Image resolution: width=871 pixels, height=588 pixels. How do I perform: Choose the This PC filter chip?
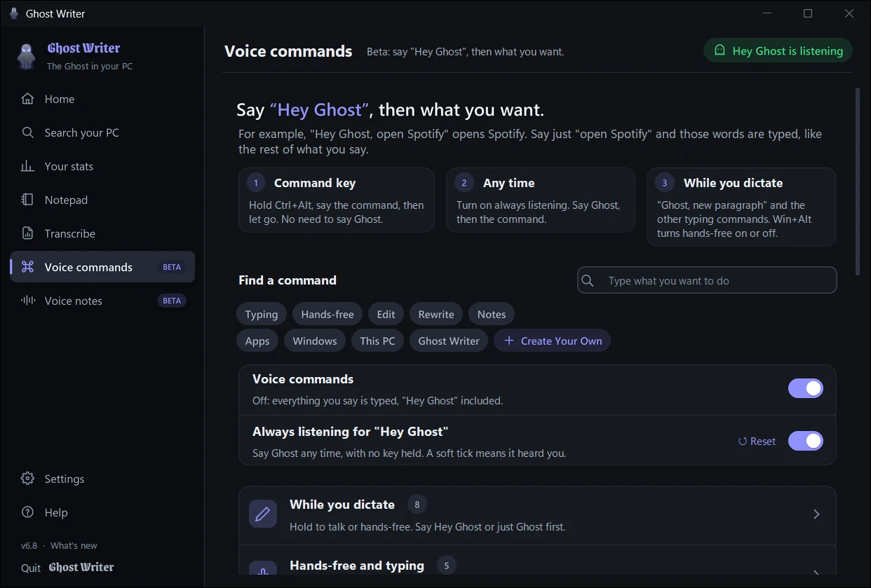click(x=378, y=341)
